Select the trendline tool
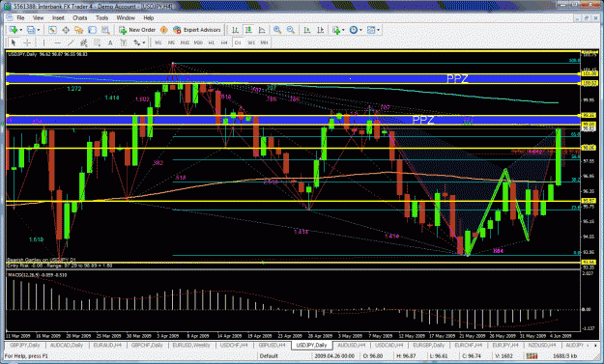This screenshot has width=604, height=364. coord(71,42)
